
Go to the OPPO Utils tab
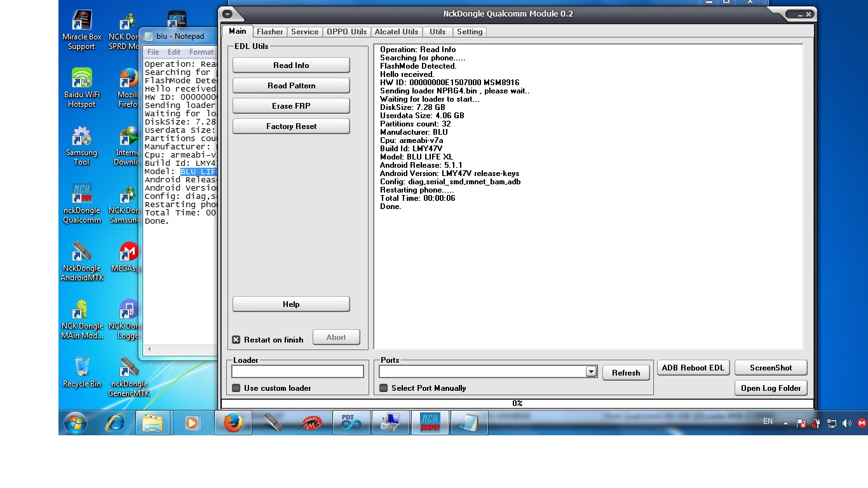click(347, 32)
